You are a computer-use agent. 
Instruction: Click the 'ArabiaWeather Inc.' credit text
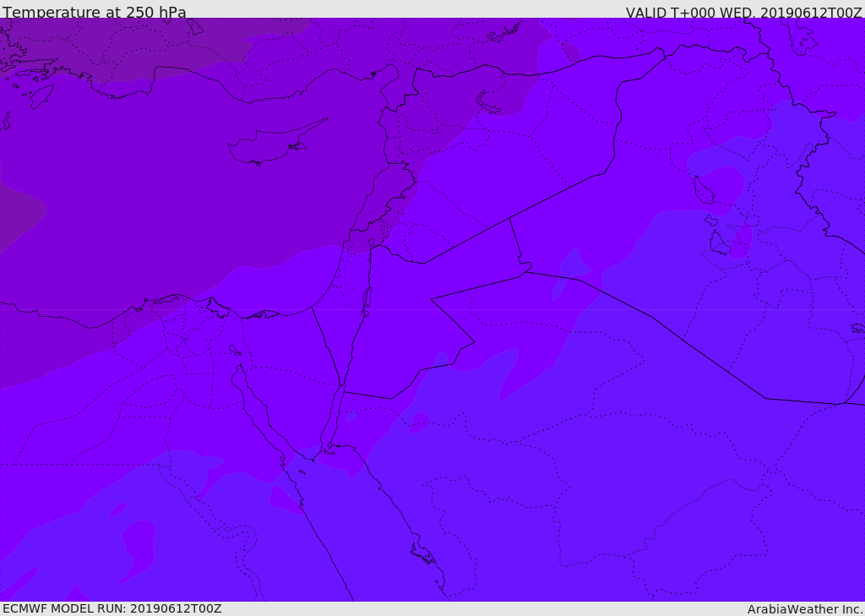[805, 609]
